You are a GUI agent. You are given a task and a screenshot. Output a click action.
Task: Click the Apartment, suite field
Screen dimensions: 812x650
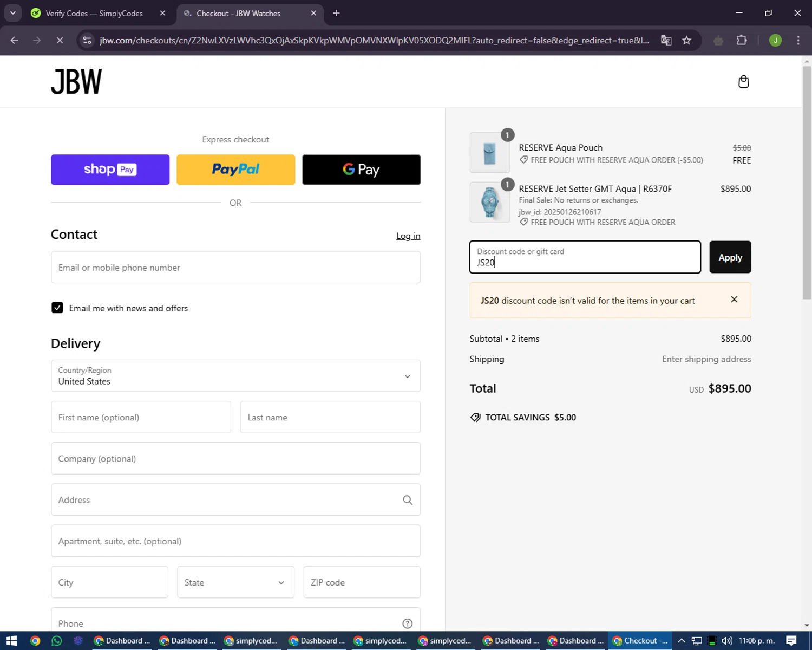235,541
